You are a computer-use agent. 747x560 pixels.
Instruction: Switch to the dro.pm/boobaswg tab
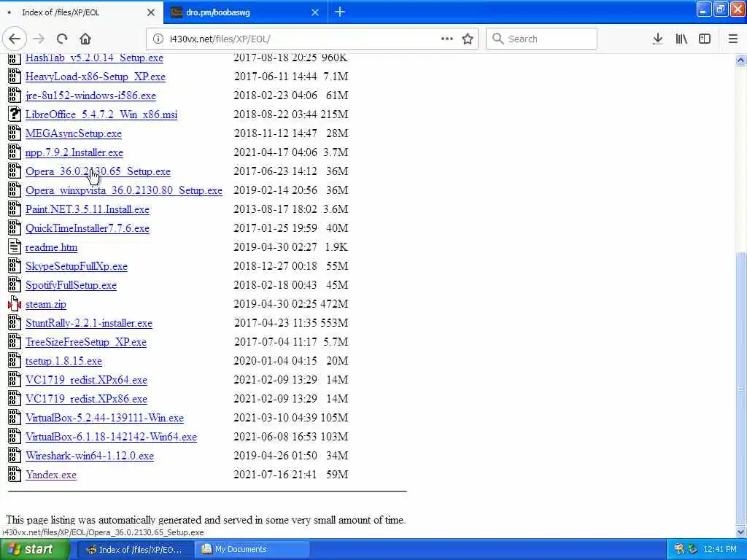point(245,12)
